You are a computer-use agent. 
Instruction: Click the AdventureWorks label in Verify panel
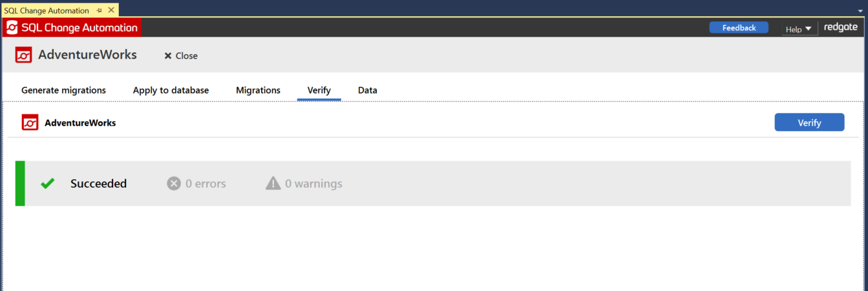(x=80, y=123)
